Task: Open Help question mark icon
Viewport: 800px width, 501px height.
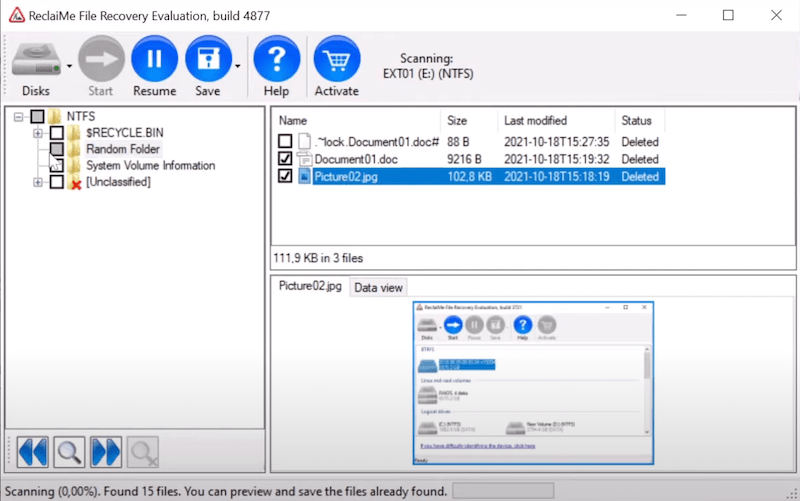Action: (277, 59)
